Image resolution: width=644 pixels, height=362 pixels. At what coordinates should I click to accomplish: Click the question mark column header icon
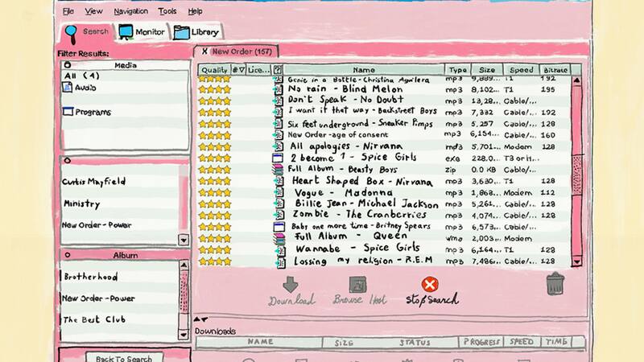(278, 70)
